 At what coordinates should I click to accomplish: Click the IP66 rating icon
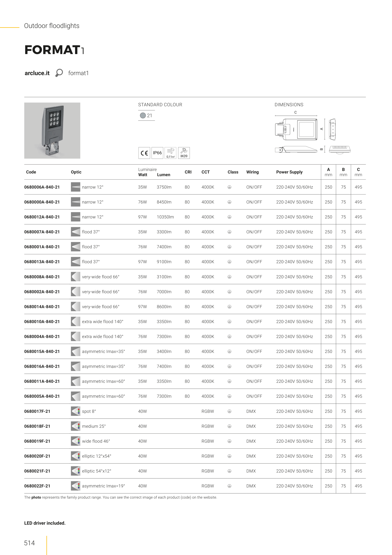[157, 153]
